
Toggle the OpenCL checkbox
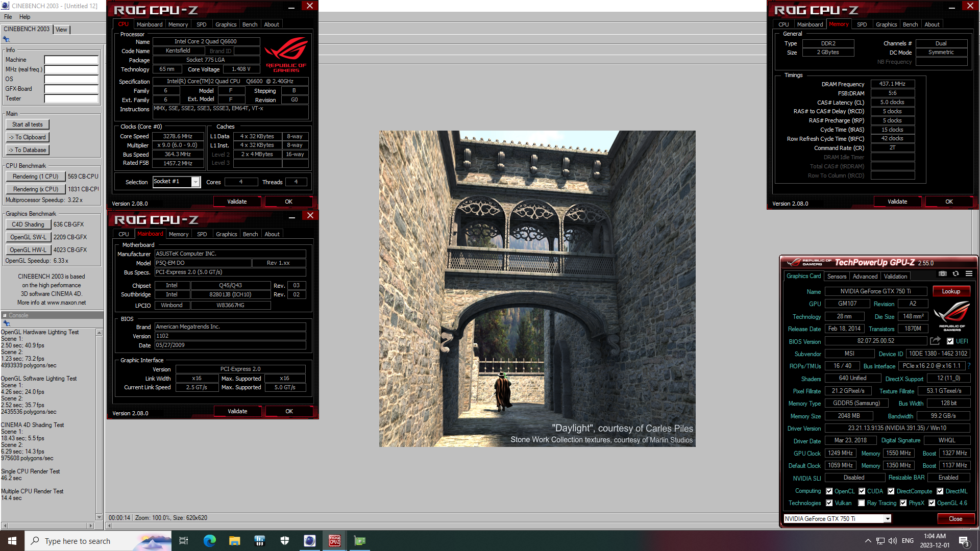829,491
